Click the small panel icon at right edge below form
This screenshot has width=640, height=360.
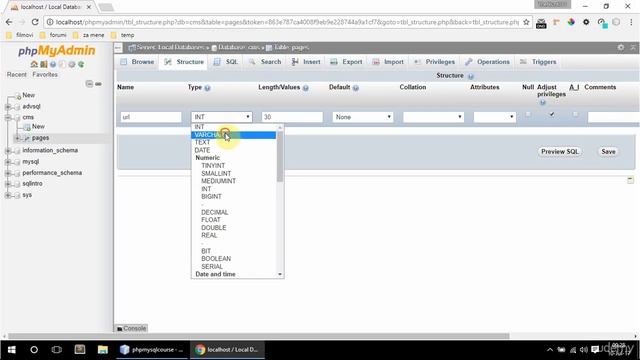click(x=630, y=180)
